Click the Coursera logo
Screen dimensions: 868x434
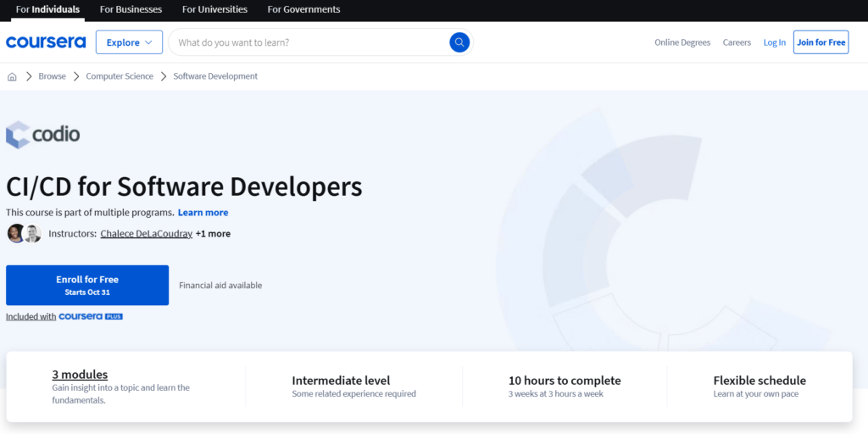tap(46, 42)
